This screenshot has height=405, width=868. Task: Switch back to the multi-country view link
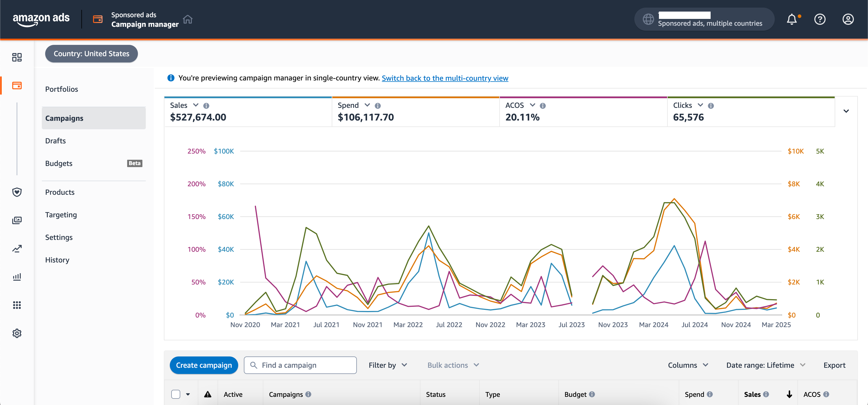[x=445, y=78]
